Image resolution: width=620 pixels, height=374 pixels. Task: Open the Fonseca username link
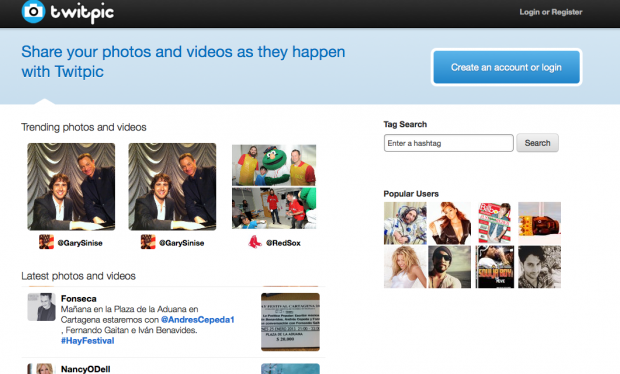[x=79, y=298]
